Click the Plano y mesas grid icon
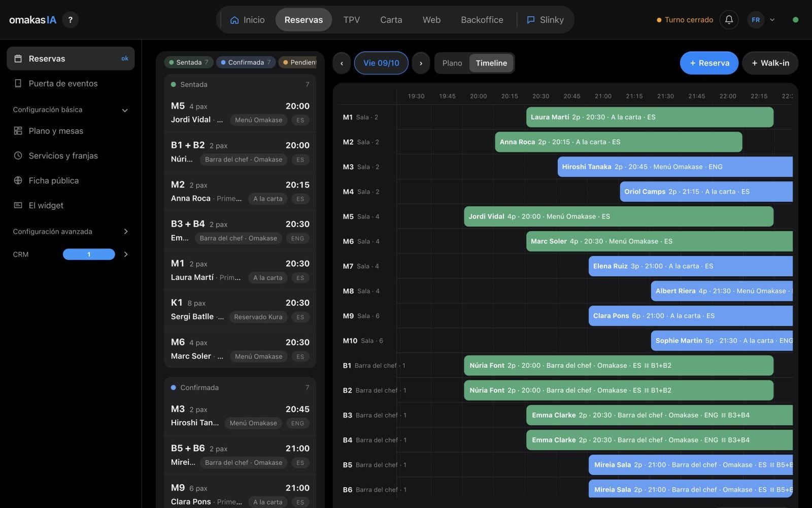 point(18,131)
